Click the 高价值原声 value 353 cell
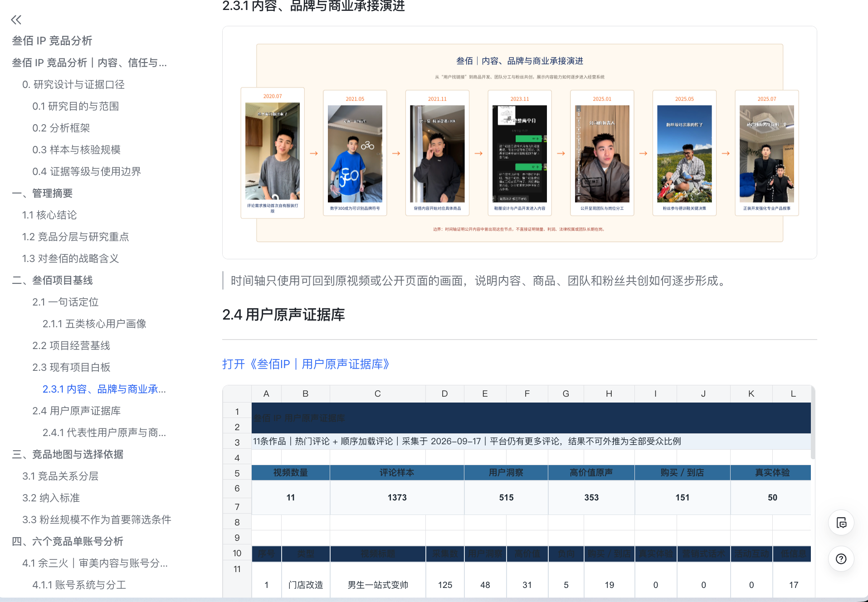Image resolution: width=868 pixels, height=602 pixels. coord(591,497)
